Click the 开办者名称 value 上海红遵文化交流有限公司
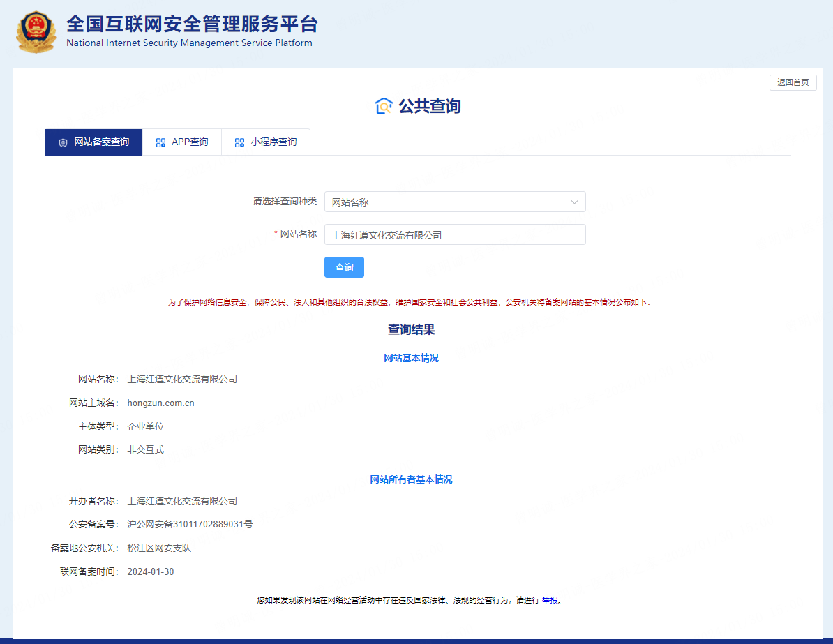This screenshot has width=833, height=644. tap(182, 501)
